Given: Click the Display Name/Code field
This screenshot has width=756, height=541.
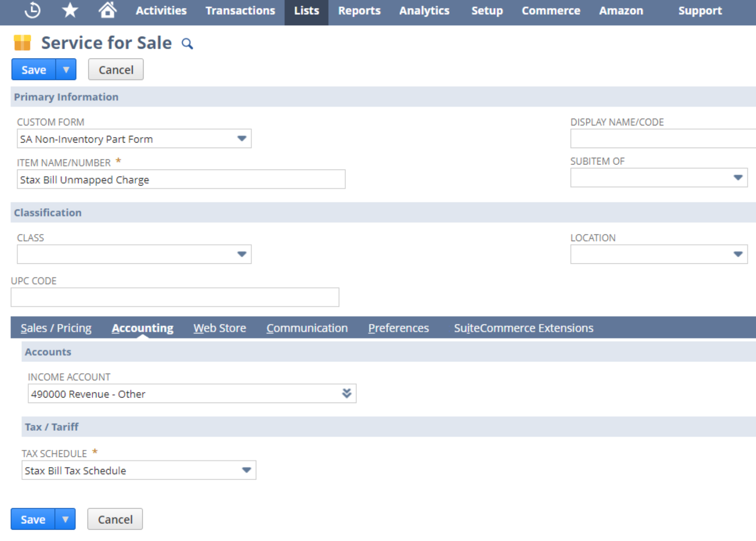Looking at the screenshot, I should [x=663, y=139].
